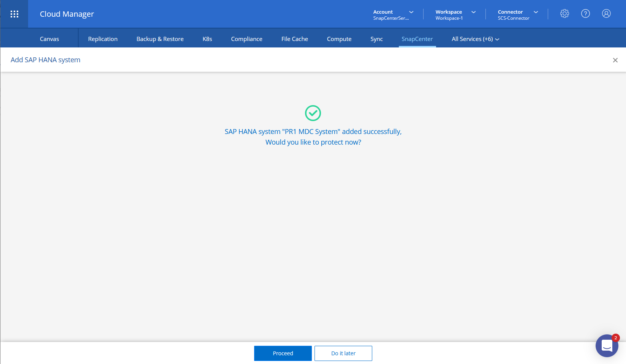Open the Compute tab

(339, 39)
